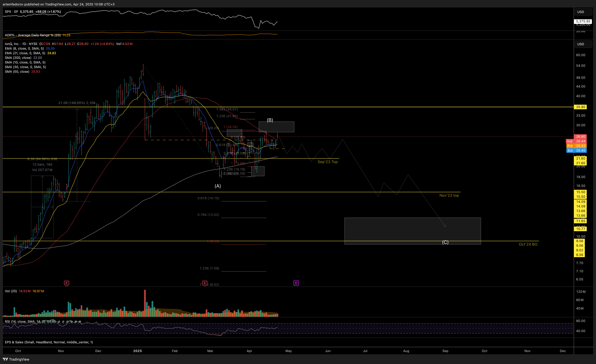Screen dimensions: 596x364
Task: Click the 1 (28.56) Fibonacci label
Action: point(231,127)
